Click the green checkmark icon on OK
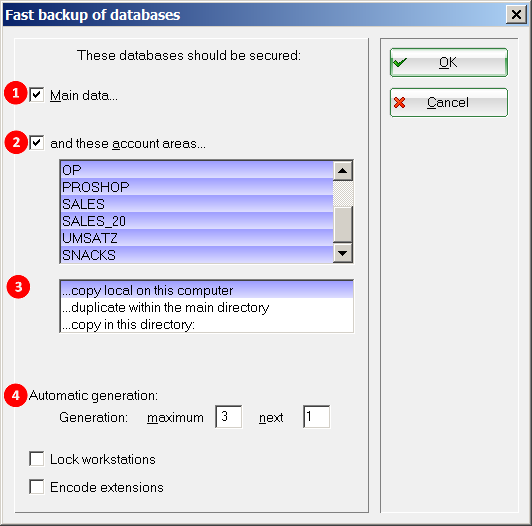The width and height of the screenshot is (532, 526). pyautogui.click(x=399, y=62)
